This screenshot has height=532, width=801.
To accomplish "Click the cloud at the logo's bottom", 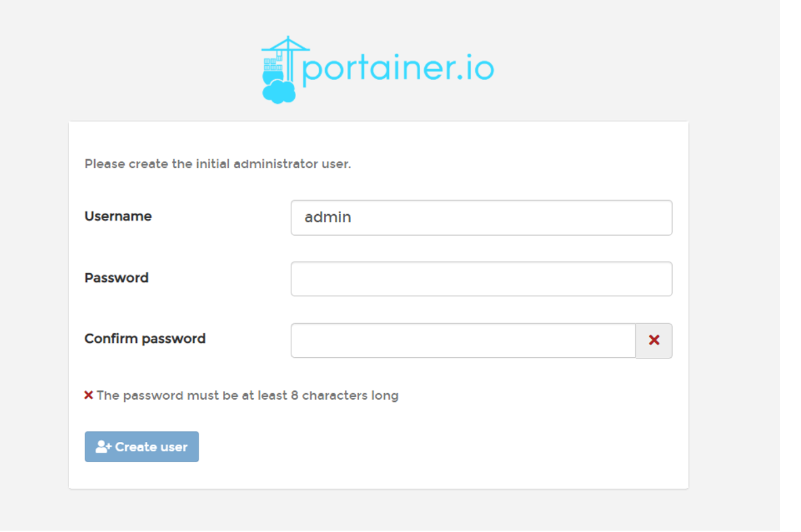I will pyautogui.click(x=279, y=90).
